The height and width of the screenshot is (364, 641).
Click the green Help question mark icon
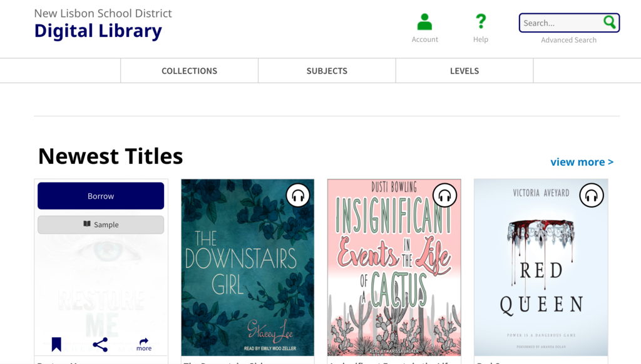point(481,22)
